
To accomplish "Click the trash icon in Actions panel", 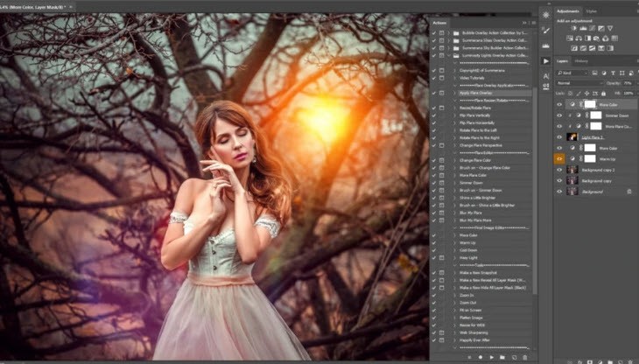I will tap(525, 357).
